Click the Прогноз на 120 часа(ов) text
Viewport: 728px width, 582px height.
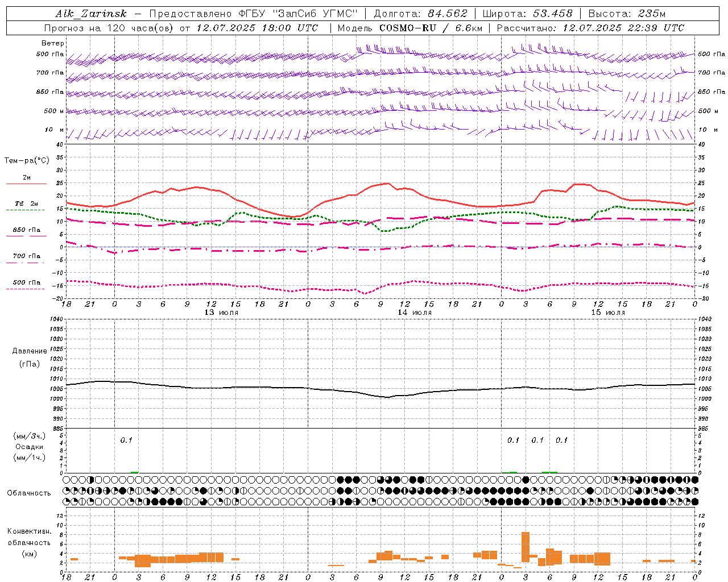(x=110, y=28)
